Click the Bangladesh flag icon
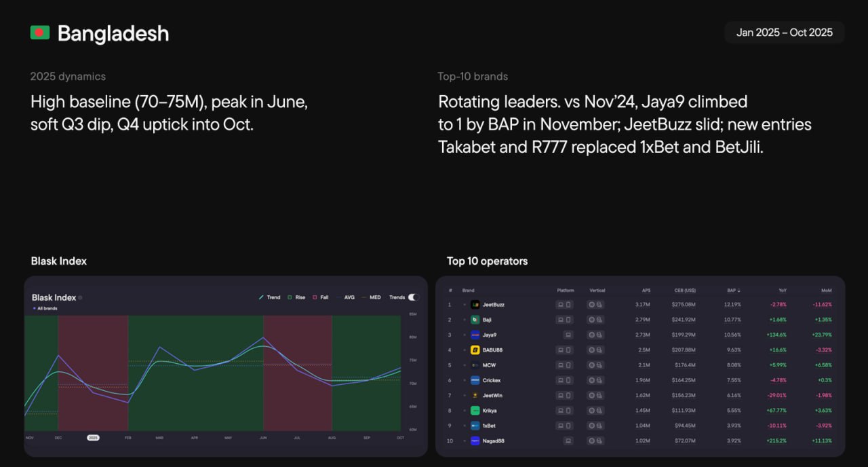Screen dimensions: 868x467 (x=40, y=33)
